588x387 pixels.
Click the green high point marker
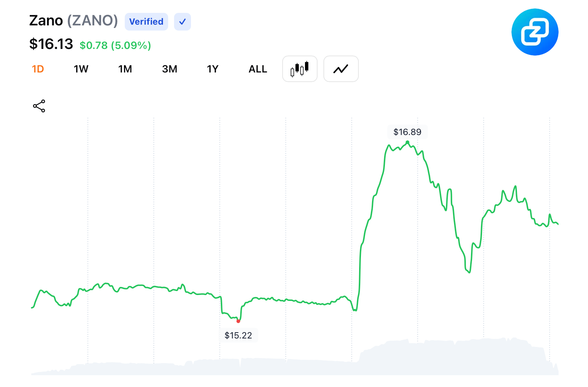[x=407, y=142]
